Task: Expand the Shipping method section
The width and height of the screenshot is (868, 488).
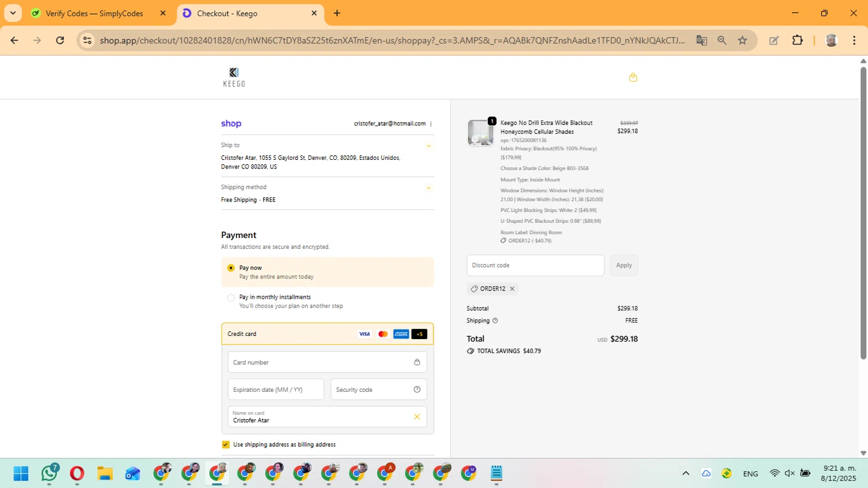Action: tap(429, 188)
